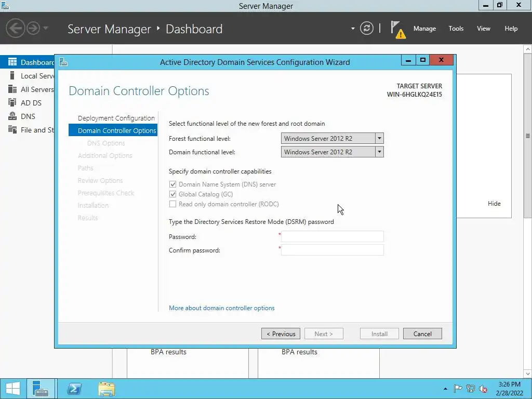Click Hide in the dashboard panel
Image resolution: width=532 pixels, height=399 pixels.
click(494, 204)
